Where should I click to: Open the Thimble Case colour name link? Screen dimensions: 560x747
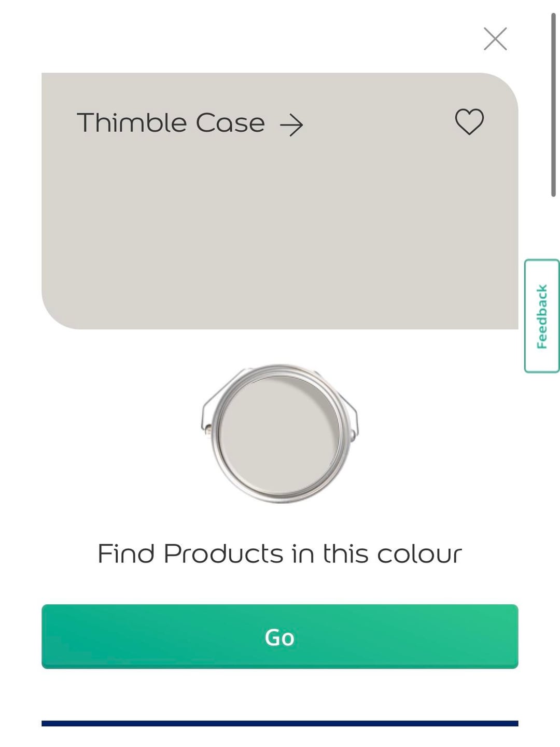pos(171,123)
